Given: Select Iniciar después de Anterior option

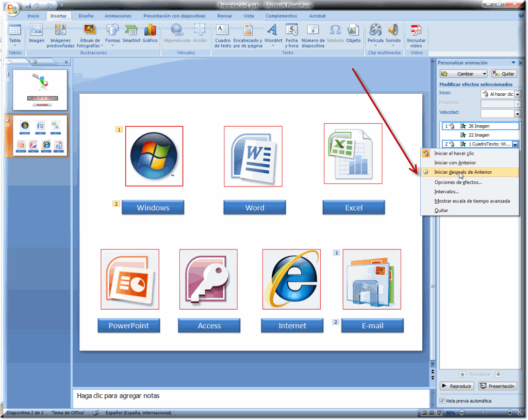Looking at the screenshot, I should coord(463,172).
